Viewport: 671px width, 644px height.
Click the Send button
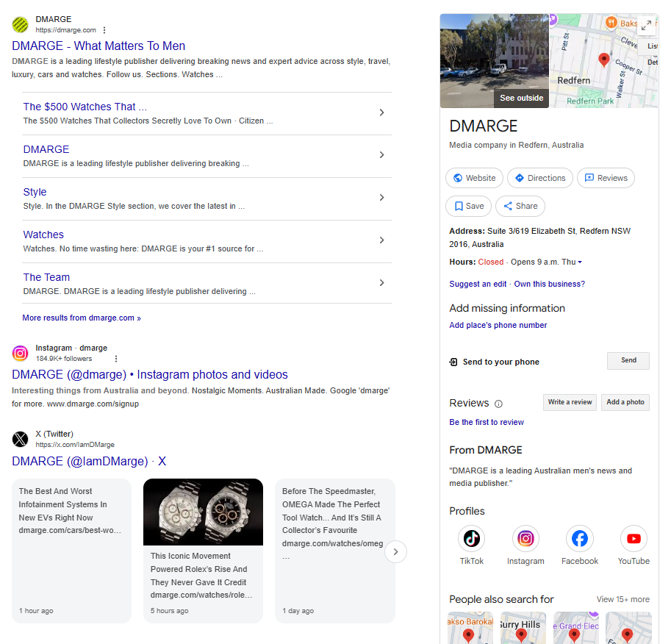(628, 360)
